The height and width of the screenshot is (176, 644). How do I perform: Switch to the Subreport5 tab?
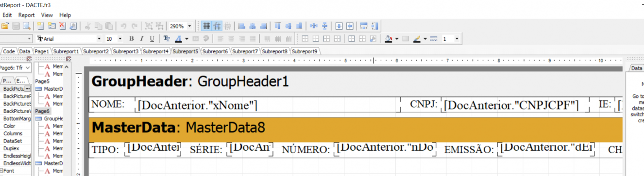(x=185, y=51)
